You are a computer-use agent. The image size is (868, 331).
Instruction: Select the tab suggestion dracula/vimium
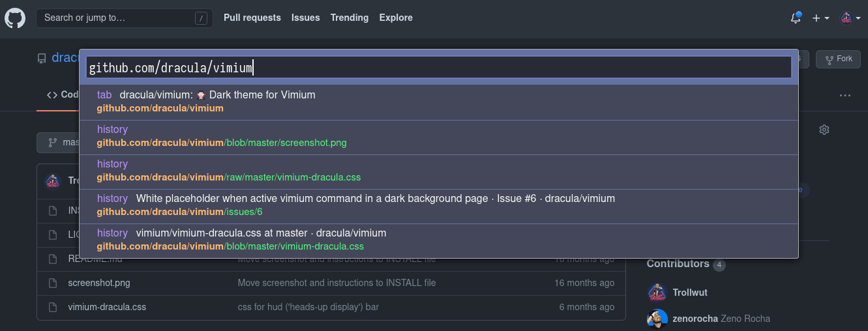coord(439,101)
